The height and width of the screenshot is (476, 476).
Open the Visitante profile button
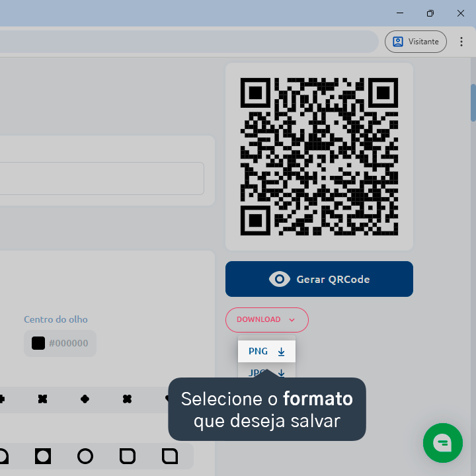click(416, 42)
